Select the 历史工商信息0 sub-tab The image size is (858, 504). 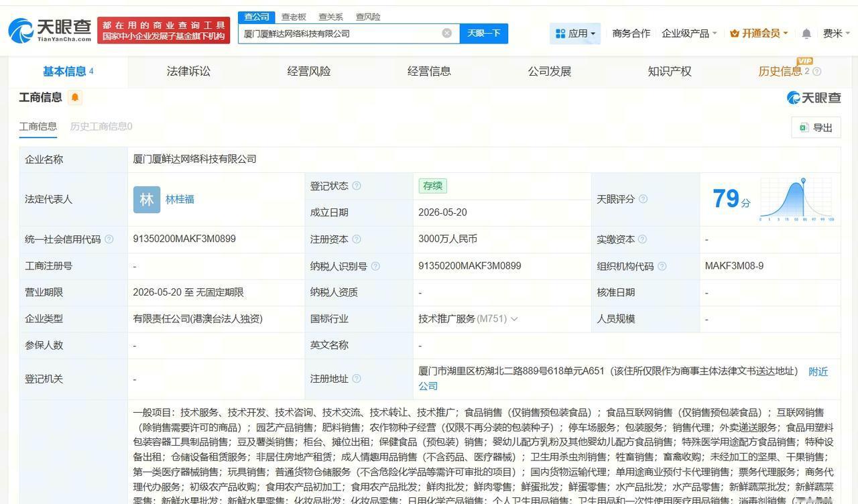tap(101, 127)
